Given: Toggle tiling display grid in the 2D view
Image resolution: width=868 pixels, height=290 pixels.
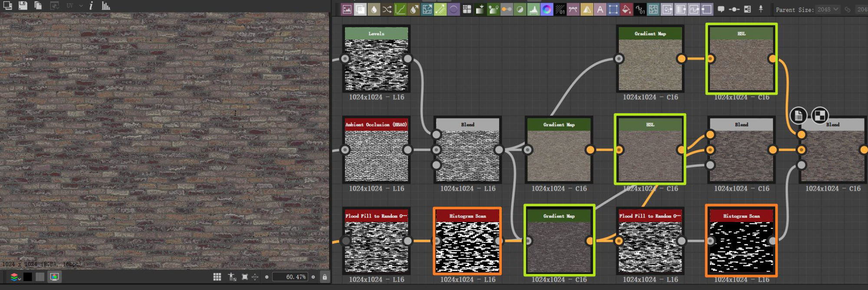Looking at the screenshot, I should (217, 277).
